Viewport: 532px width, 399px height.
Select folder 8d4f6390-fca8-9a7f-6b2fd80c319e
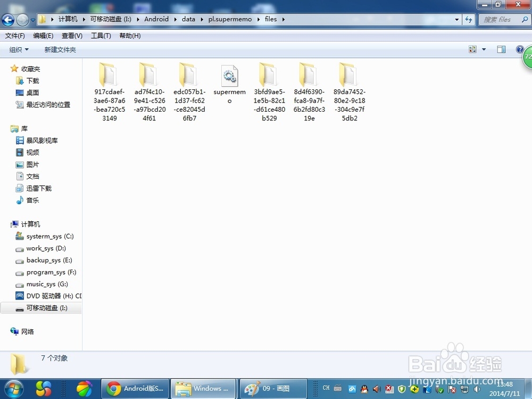pyautogui.click(x=309, y=92)
